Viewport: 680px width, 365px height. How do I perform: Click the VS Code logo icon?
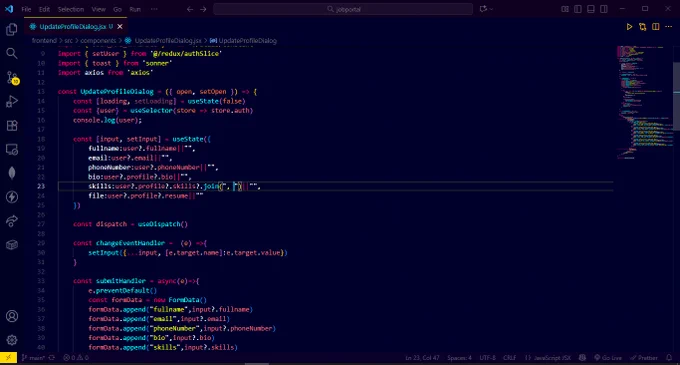9,9
